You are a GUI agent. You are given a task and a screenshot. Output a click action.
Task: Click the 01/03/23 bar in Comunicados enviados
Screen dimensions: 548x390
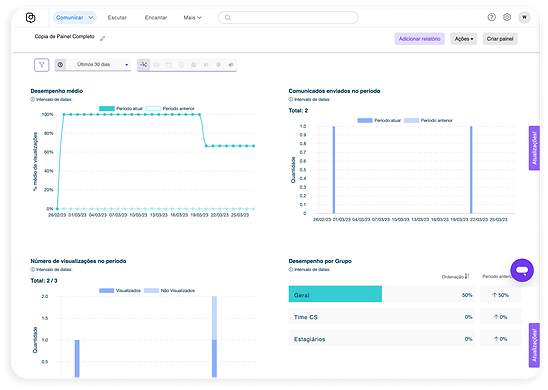(334, 170)
